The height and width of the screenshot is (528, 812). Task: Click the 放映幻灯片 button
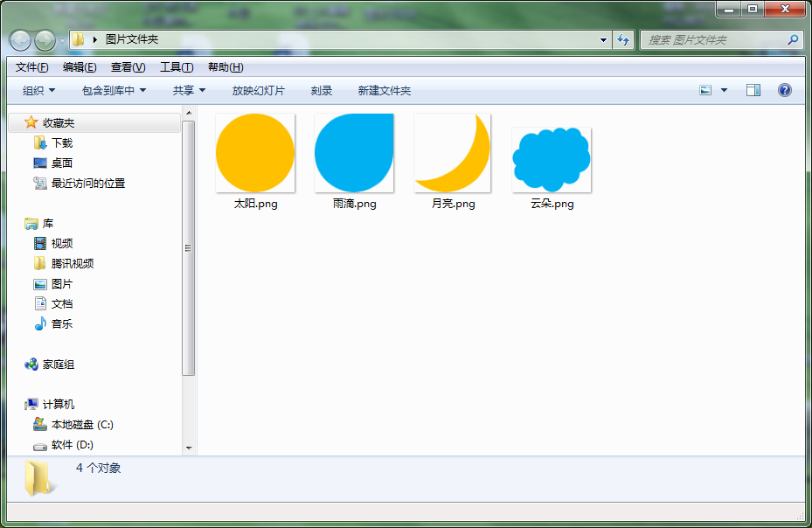pyautogui.click(x=259, y=91)
